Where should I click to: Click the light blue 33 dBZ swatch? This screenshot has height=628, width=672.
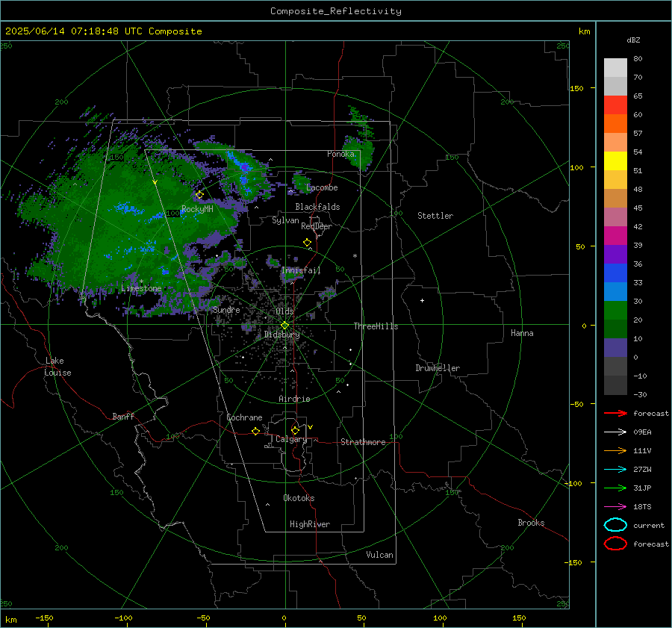pyautogui.click(x=615, y=292)
